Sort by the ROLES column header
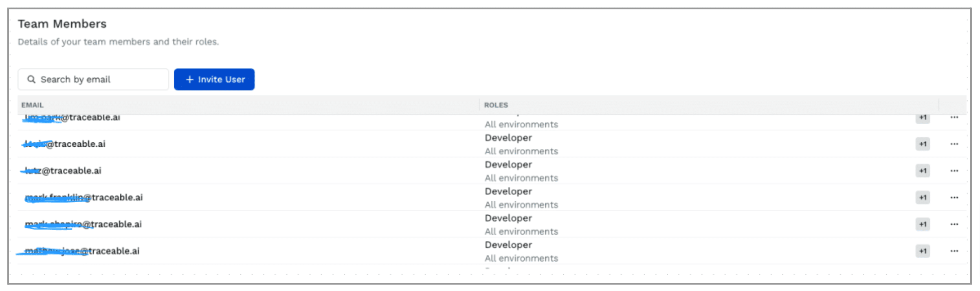 tap(496, 105)
